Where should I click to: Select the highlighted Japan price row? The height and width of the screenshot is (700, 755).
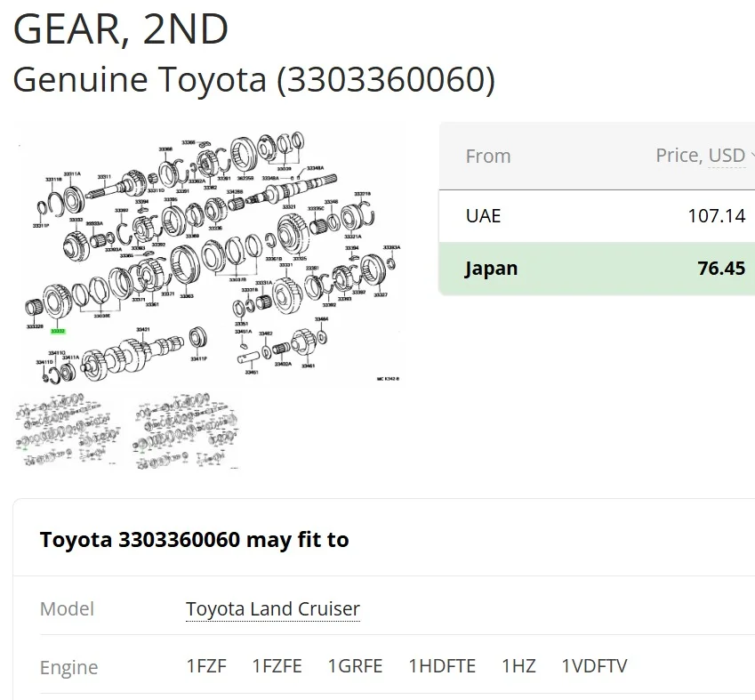(x=597, y=268)
